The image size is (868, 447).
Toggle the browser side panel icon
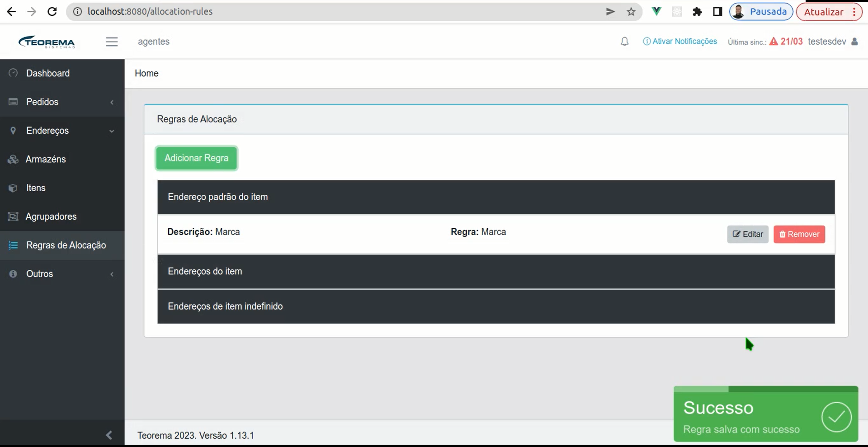pyautogui.click(x=717, y=12)
